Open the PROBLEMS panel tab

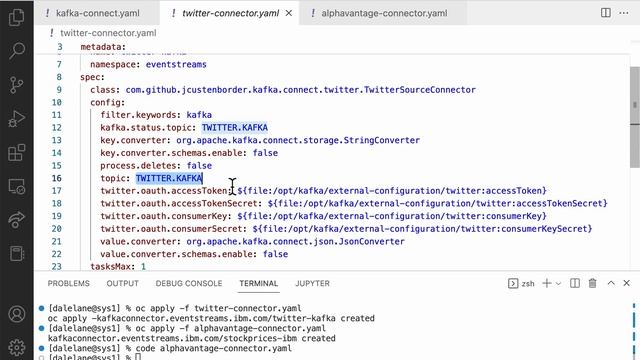tap(69, 283)
